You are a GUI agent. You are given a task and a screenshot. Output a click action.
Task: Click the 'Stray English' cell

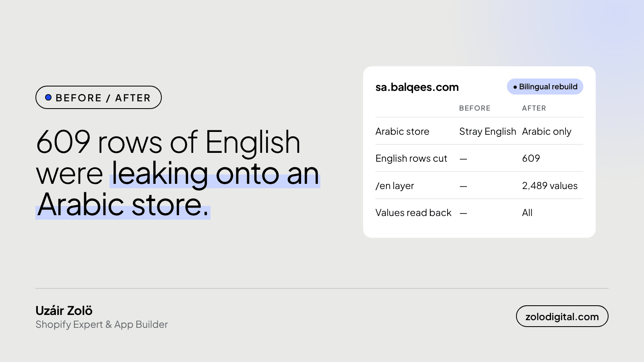[487, 132]
